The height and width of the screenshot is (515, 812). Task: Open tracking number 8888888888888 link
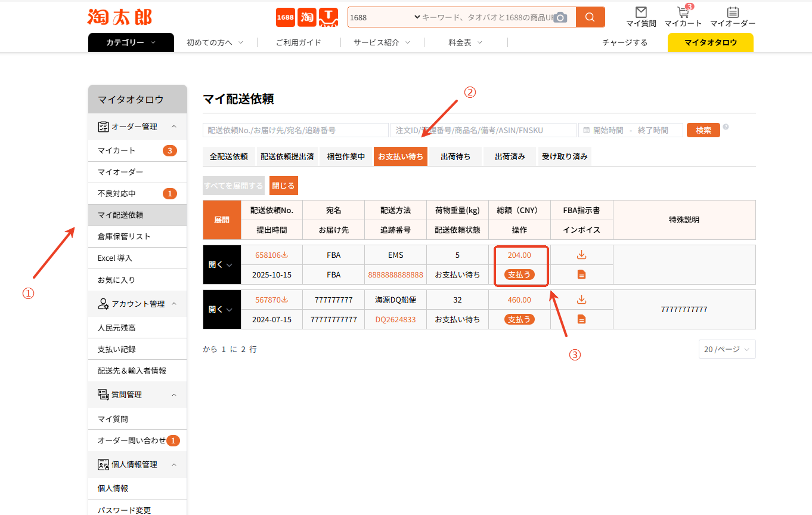(396, 275)
